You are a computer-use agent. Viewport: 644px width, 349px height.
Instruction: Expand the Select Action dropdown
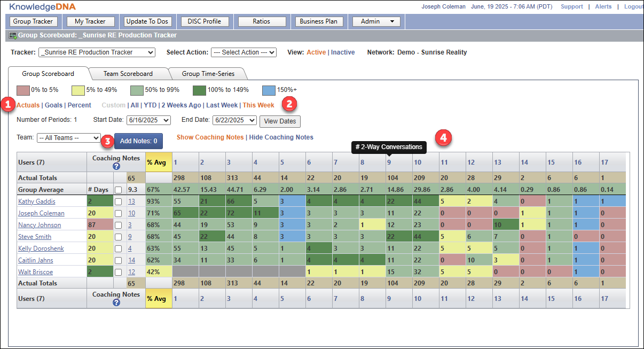pyautogui.click(x=244, y=52)
